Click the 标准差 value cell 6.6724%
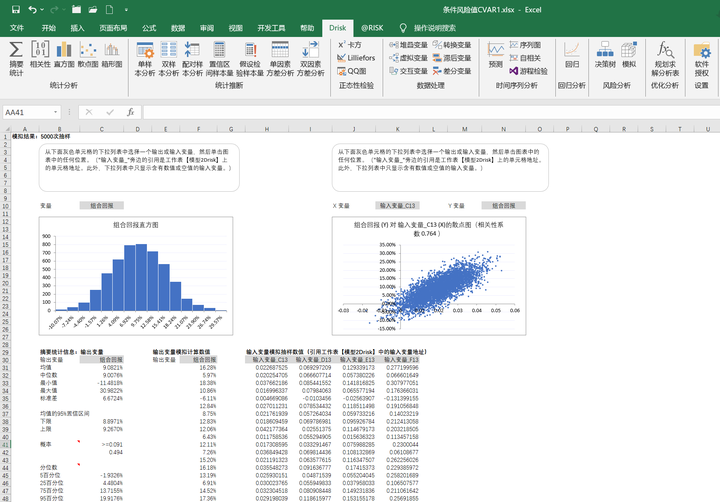The image size is (720, 502). click(x=102, y=398)
